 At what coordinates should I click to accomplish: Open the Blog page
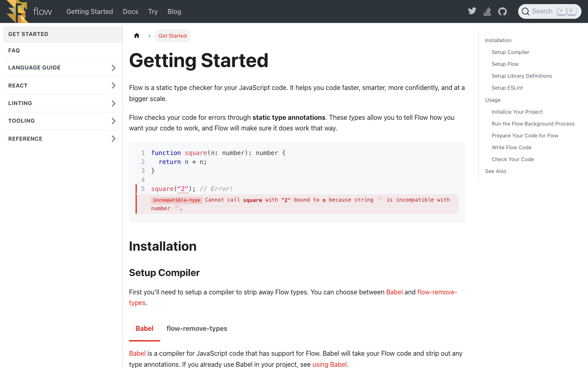click(174, 11)
